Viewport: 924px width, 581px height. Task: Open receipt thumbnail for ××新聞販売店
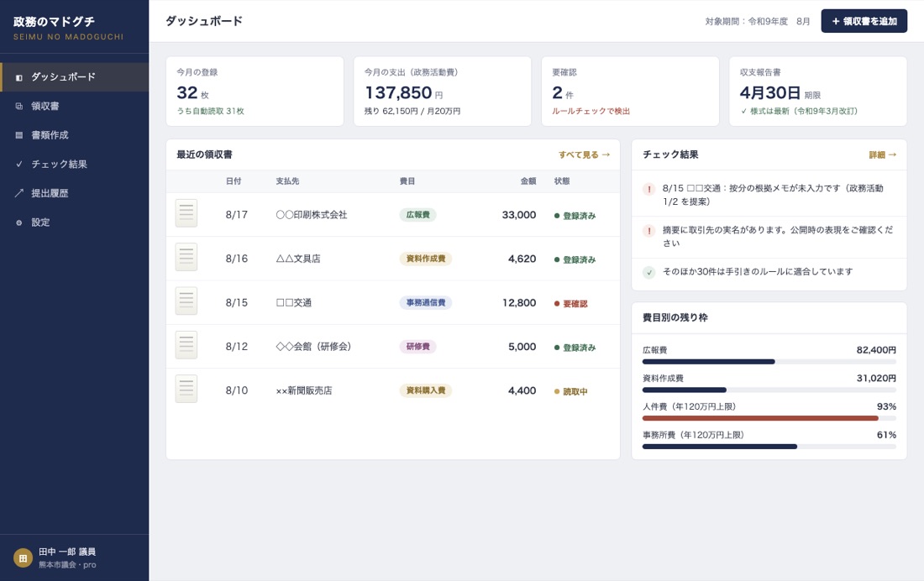click(186, 389)
